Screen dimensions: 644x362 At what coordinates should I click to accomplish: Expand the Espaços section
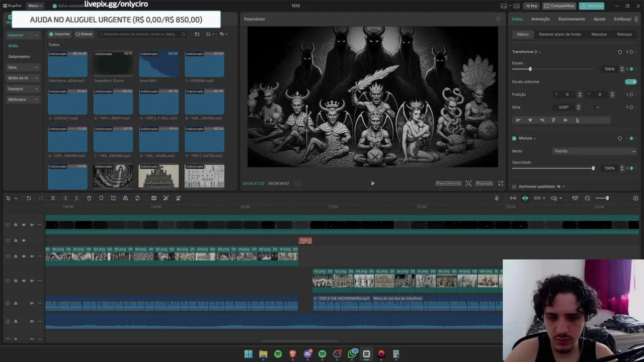pyautogui.click(x=23, y=89)
